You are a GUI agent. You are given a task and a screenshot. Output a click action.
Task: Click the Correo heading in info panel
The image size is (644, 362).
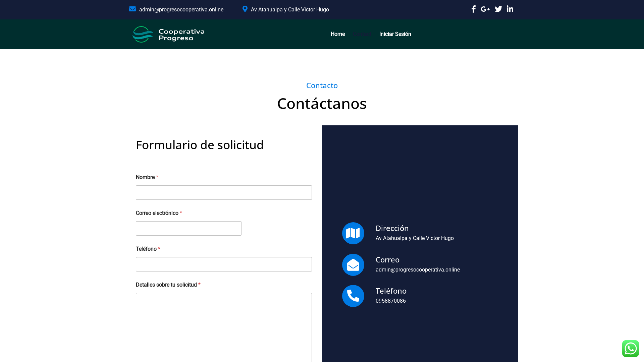pos(387,260)
